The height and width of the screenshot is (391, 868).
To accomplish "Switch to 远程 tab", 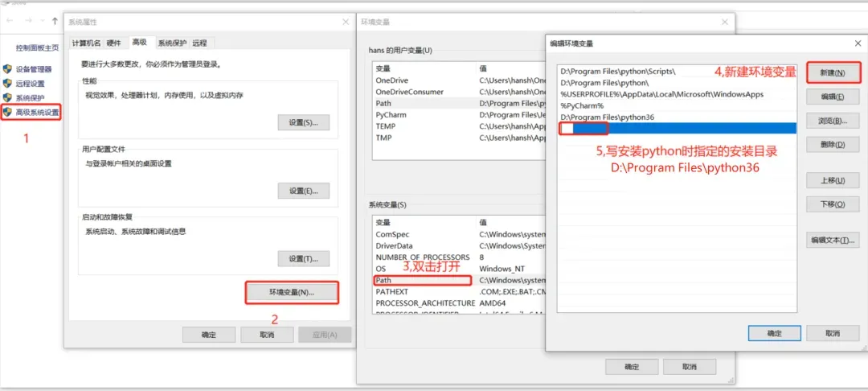I will click(199, 43).
